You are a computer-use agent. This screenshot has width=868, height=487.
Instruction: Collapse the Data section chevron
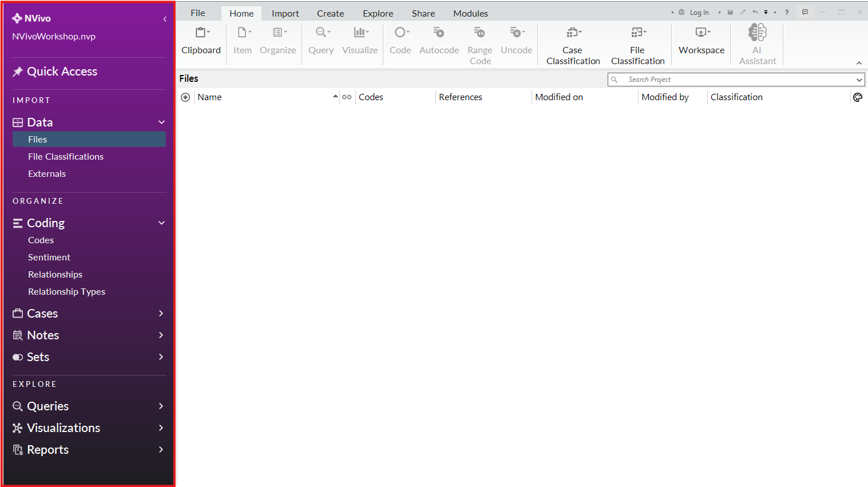coord(161,122)
